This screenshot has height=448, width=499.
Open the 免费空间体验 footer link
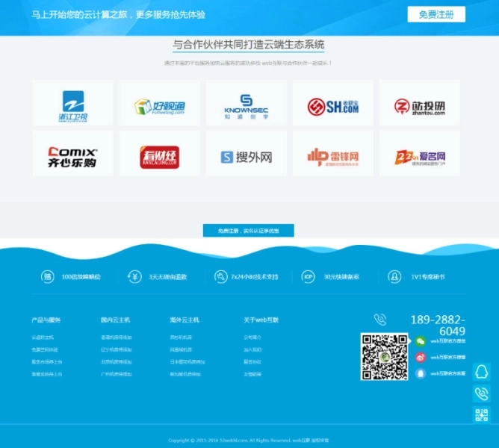pyautogui.click(x=45, y=349)
